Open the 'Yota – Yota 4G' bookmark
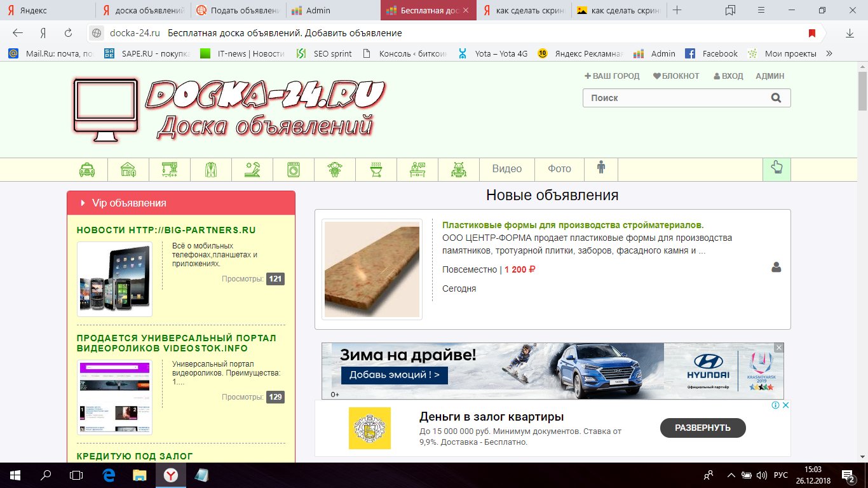The image size is (868, 488). [x=493, y=53]
